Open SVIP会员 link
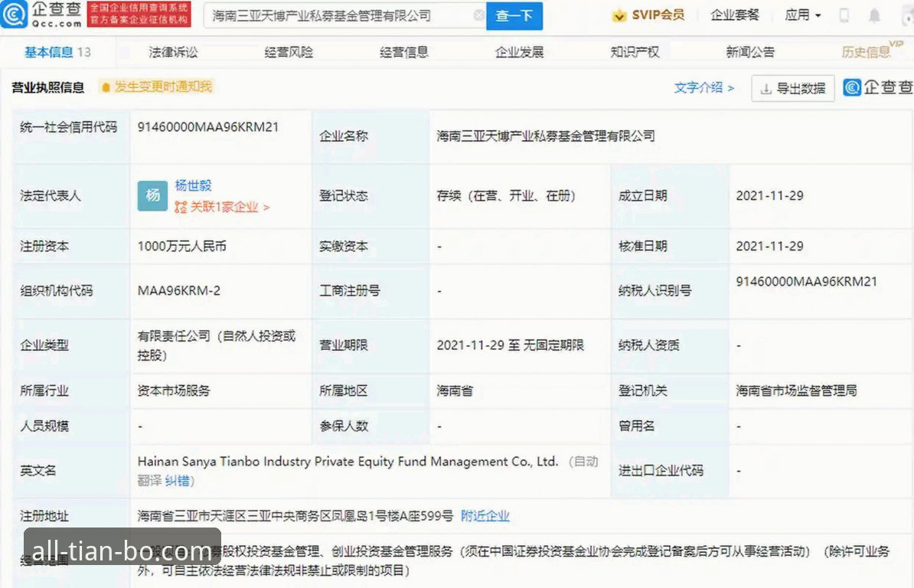914x588 pixels. [649, 15]
